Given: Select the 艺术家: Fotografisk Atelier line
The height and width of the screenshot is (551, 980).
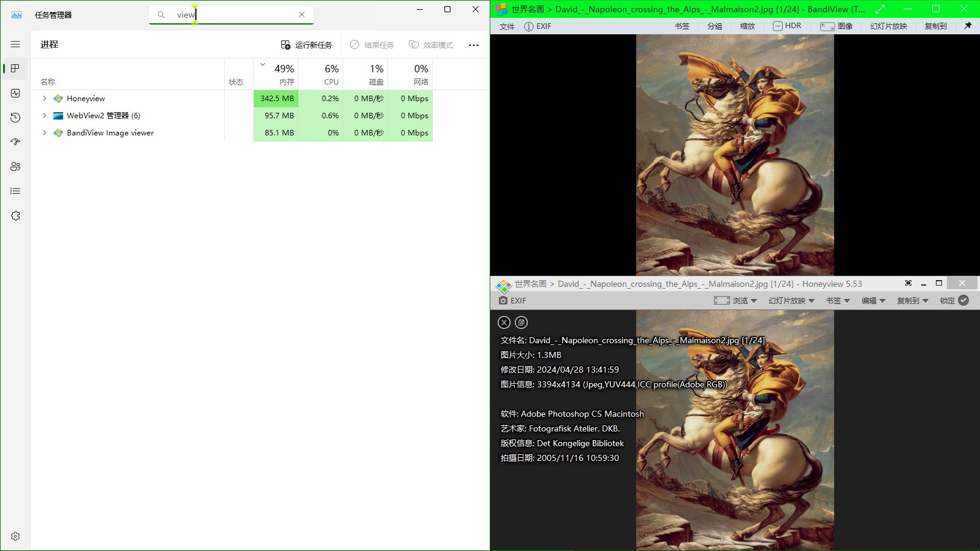Looking at the screenshot, I should [x=560, y=428].
